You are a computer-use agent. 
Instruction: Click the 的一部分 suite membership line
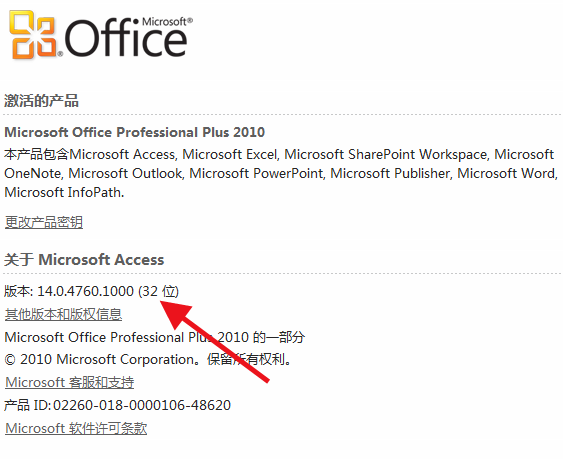point(155,337)
